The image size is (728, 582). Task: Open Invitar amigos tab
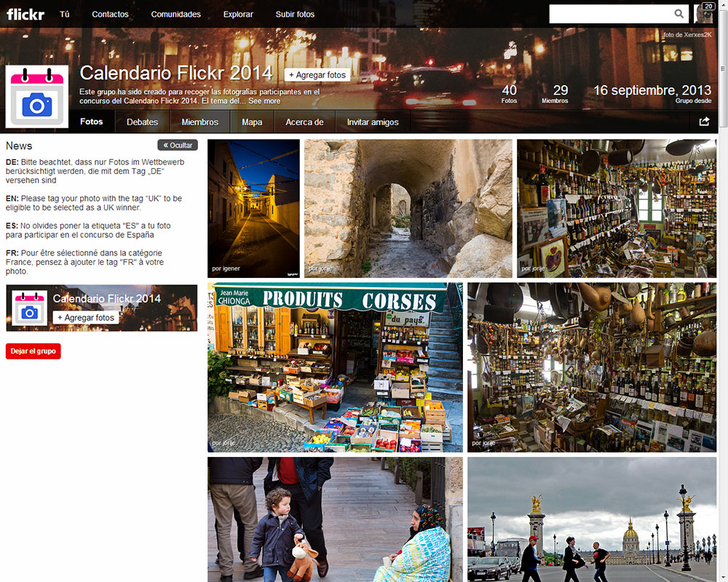373,122
